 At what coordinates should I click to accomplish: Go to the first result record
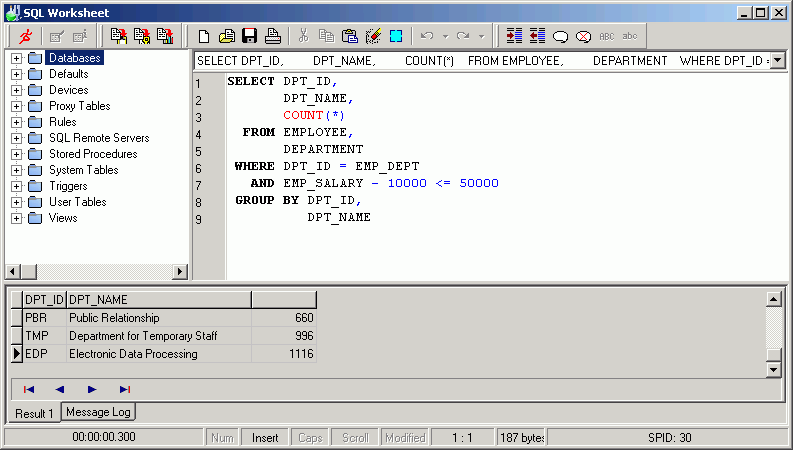[x=28, y=389]
